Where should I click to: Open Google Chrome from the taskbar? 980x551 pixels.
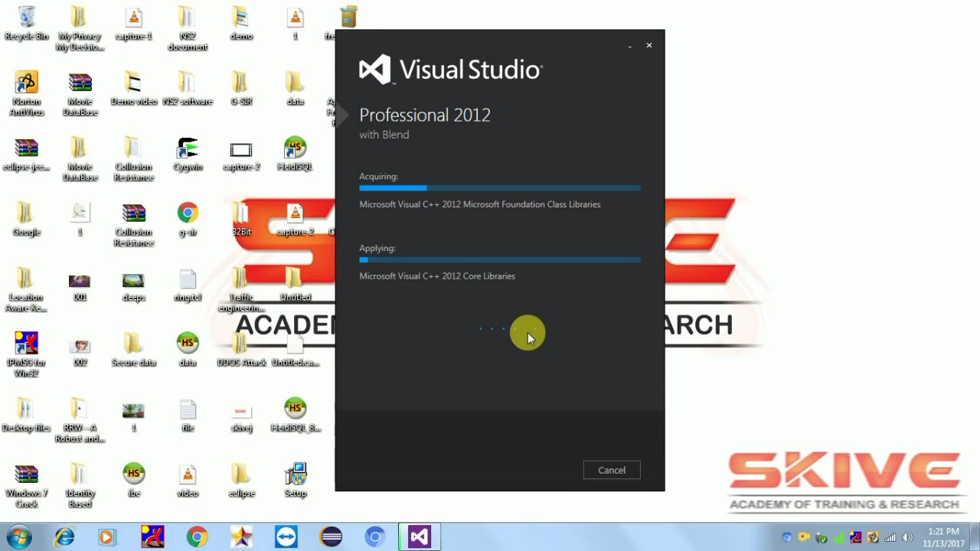click(197, 536)
